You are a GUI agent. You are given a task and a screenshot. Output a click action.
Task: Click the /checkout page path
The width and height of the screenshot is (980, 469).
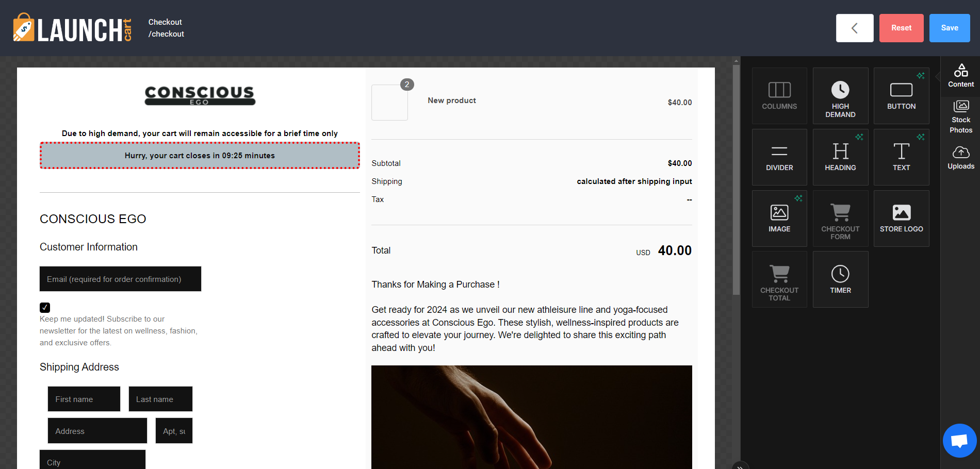(x=166, y=34)
